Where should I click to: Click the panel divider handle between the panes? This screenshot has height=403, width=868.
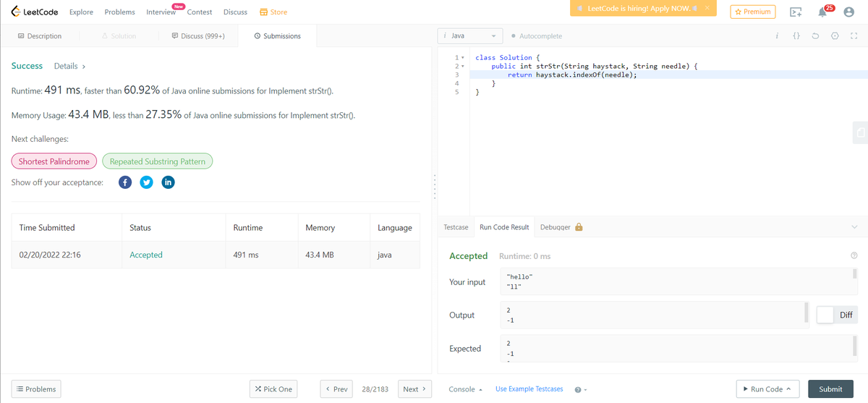pos(433,188)
